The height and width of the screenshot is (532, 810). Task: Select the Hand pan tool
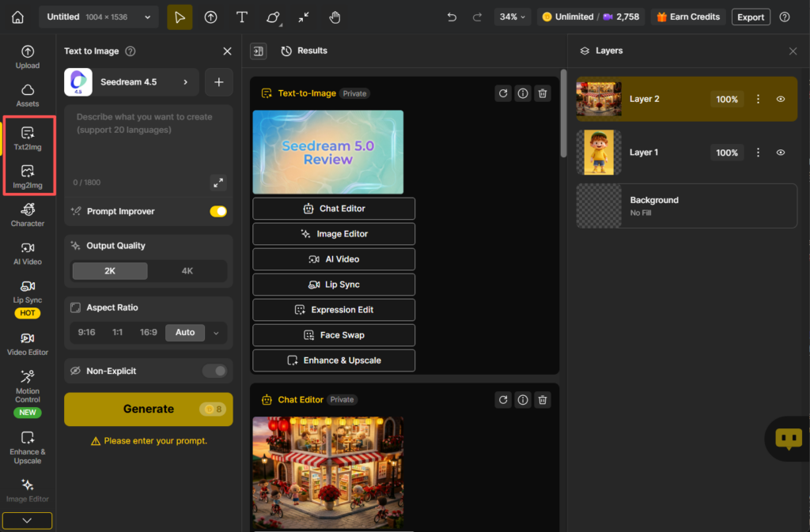335,17
